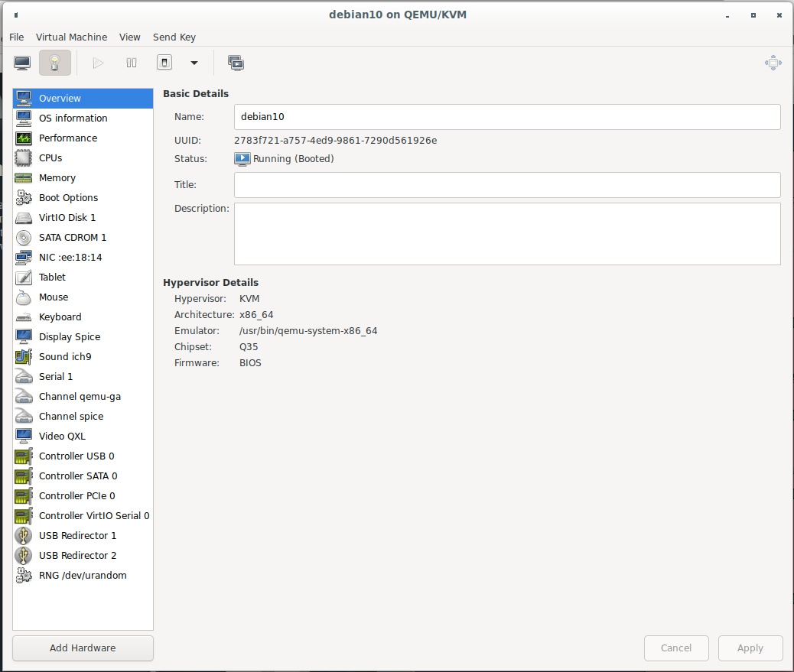Click the Chipset value Q35

249,347
